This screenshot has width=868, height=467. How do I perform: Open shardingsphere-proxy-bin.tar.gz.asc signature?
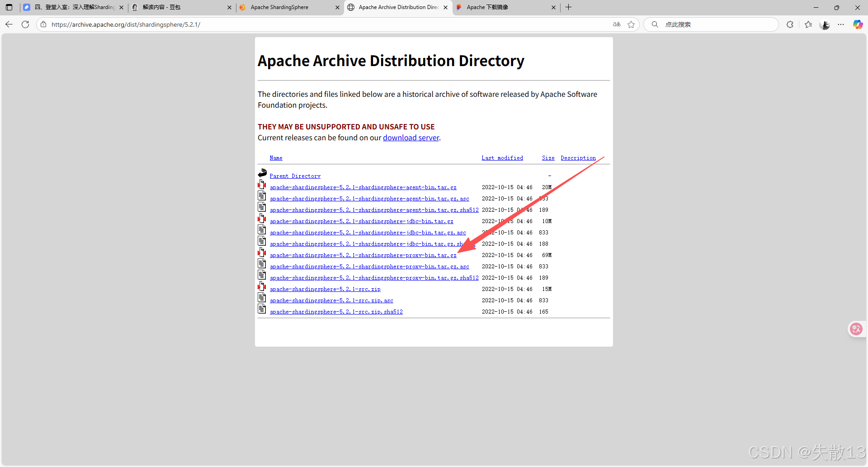coord(369,267)
